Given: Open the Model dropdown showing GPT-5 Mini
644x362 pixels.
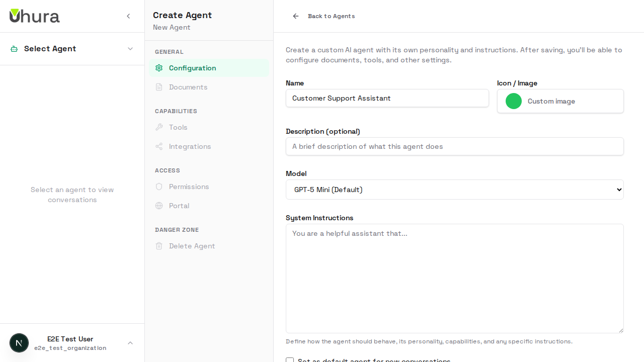Looking at the screenshot, I should pyautogui.click(x=454, y=190).
